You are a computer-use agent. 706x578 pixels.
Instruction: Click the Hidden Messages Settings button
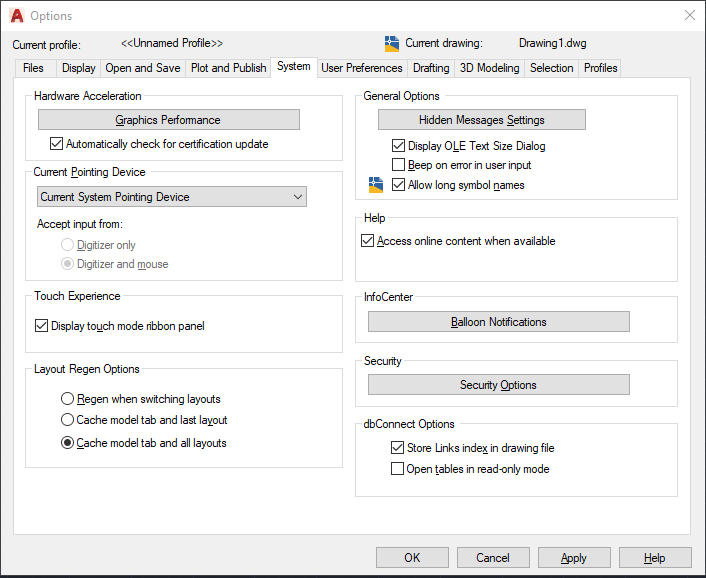coord(481,120)
